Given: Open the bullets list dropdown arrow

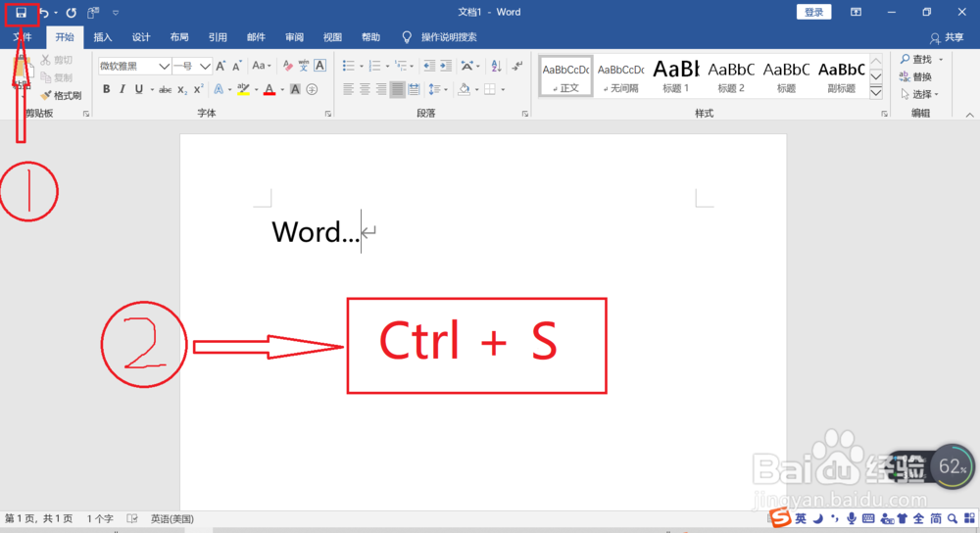Looking at the screenshot, I should [x=362, y=67].
